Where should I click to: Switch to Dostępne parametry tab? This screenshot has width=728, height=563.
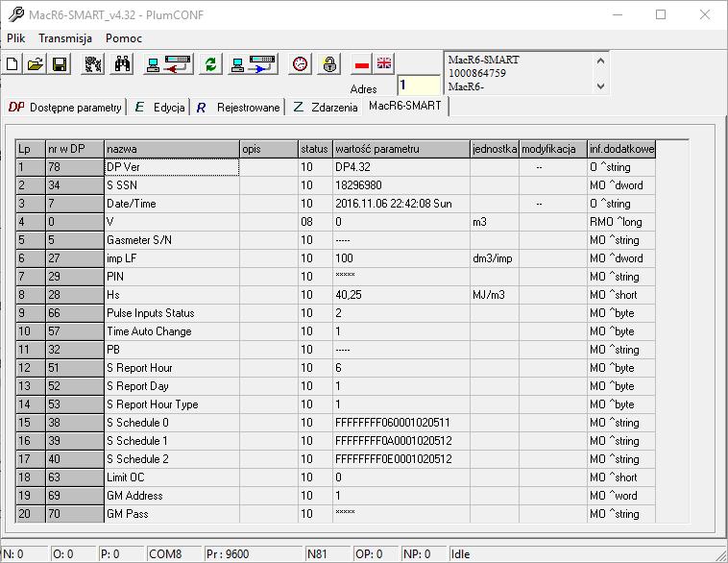pyautogui.click(x=65, y=108)
